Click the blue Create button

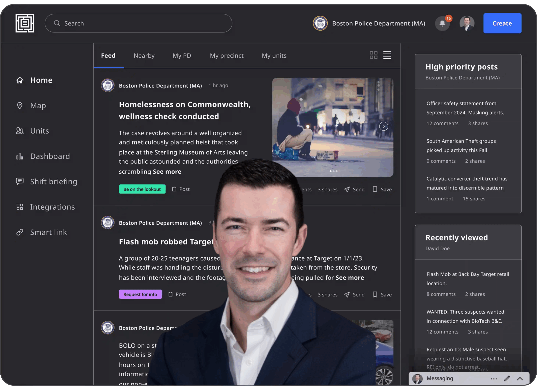tap(502, 23)
